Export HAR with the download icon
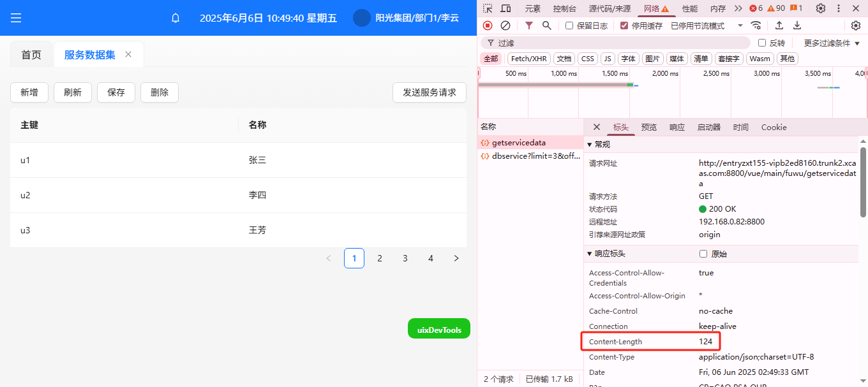Image resolution: width=868 pixels, height=387 pixels. click(x=797, y=26)
